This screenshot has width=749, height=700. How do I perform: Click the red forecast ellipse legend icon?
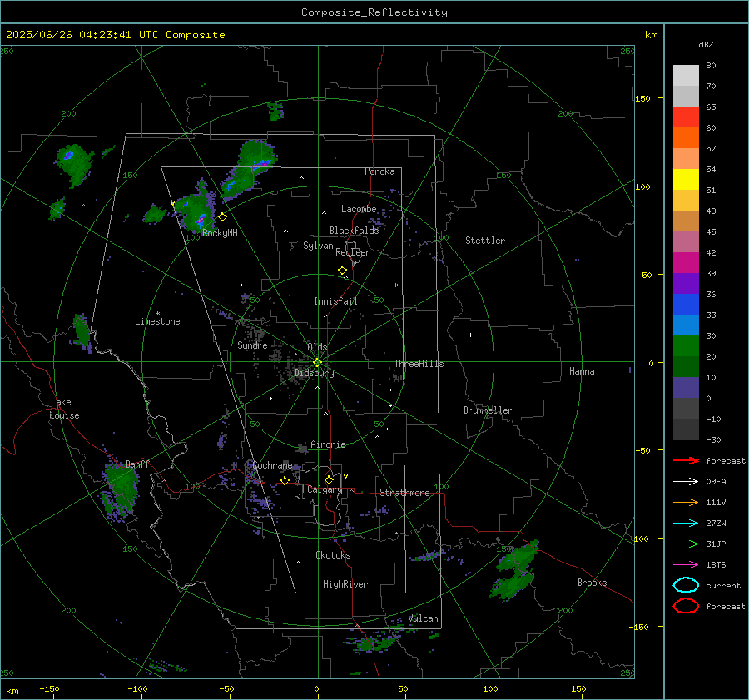coord(686,606)
